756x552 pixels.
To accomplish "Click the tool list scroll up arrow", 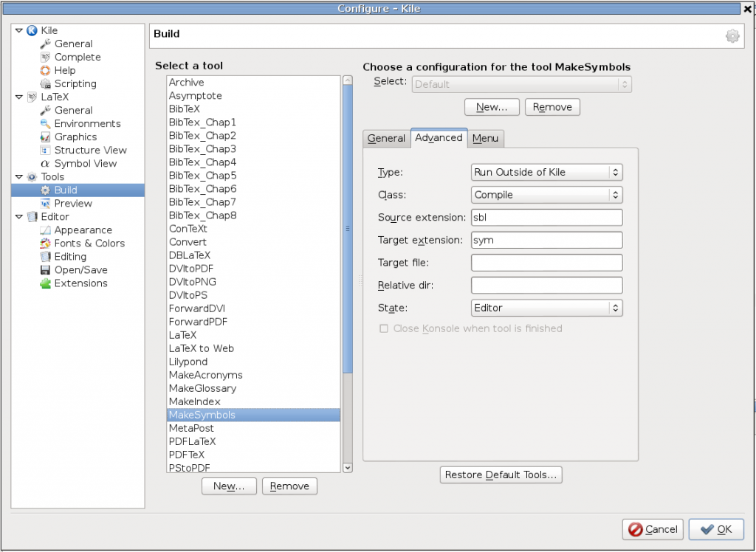I will (x=348, y=80).
